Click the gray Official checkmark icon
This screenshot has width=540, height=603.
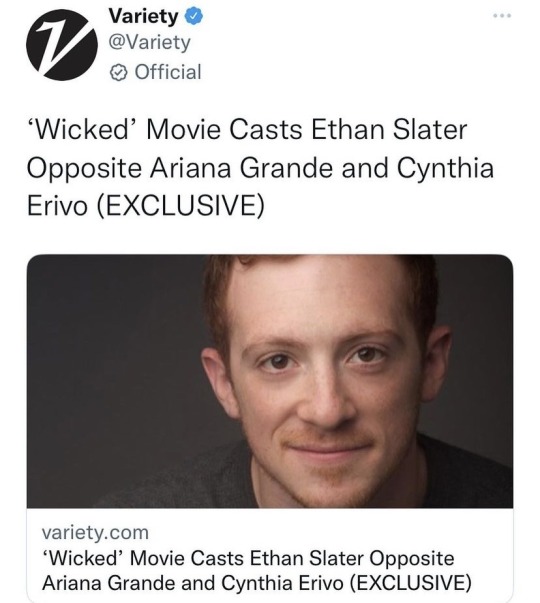click(x=118, y=72)
